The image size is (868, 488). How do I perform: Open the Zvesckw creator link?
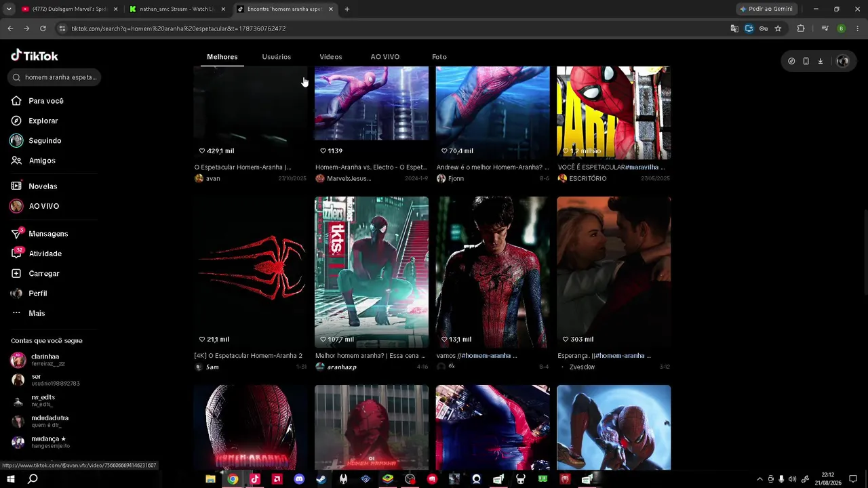point(582,367)
